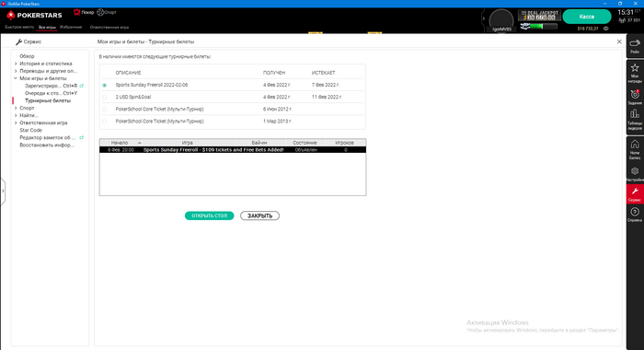Close the Сервис panel with X
Image resolution: width=644 pixels, height=350 pixels.
pos(619,41)
